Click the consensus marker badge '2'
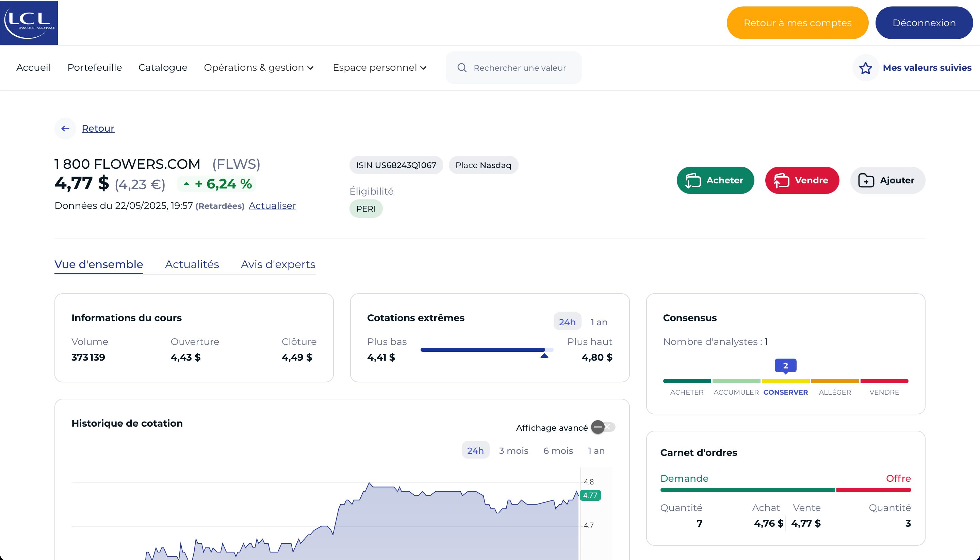 pos(785,366)
